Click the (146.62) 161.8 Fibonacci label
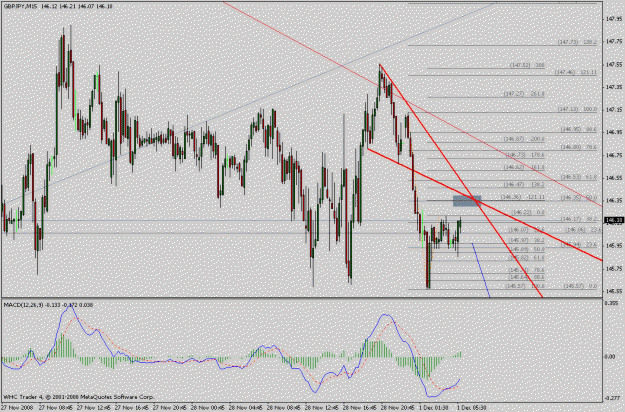Viewport: 625px width, 412px height. (x=524, y=167)
